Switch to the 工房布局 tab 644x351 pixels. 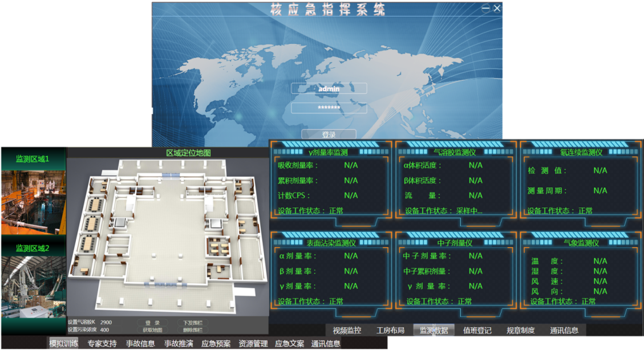[x=390, y=330]
